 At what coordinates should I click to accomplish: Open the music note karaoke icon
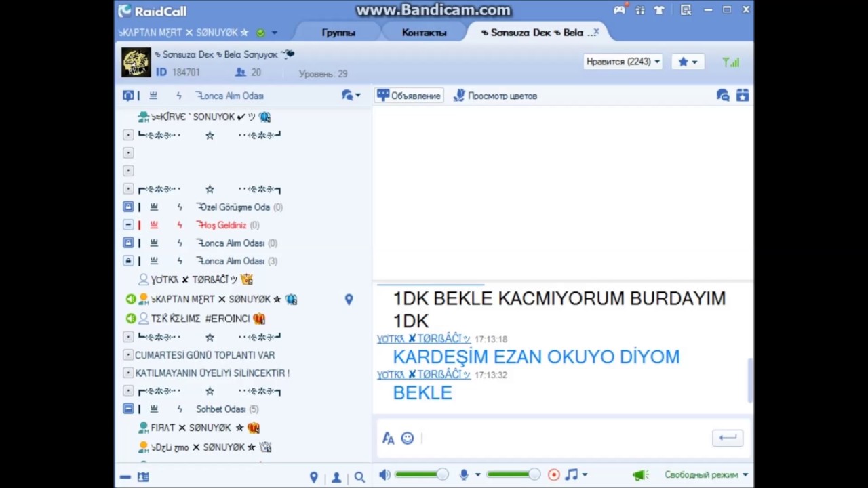click(572, 475)
